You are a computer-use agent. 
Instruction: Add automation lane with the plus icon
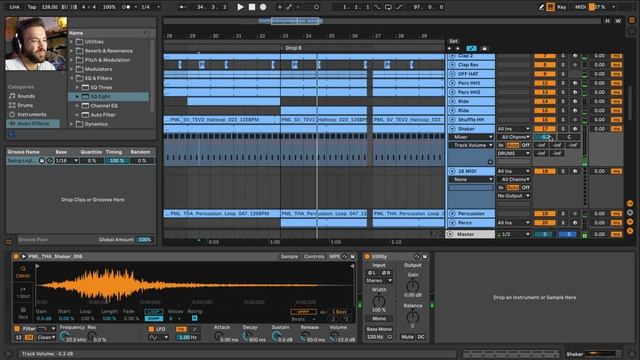coord(490,162)
